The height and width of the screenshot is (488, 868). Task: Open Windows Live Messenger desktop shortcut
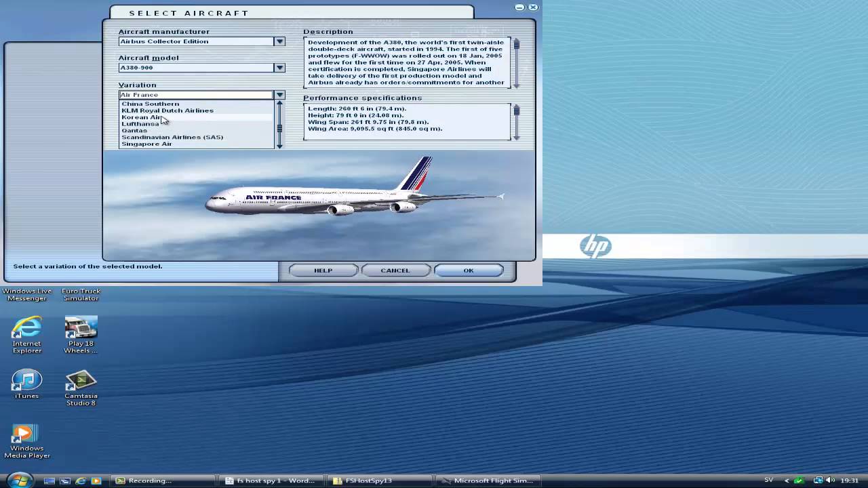(26, 294)
